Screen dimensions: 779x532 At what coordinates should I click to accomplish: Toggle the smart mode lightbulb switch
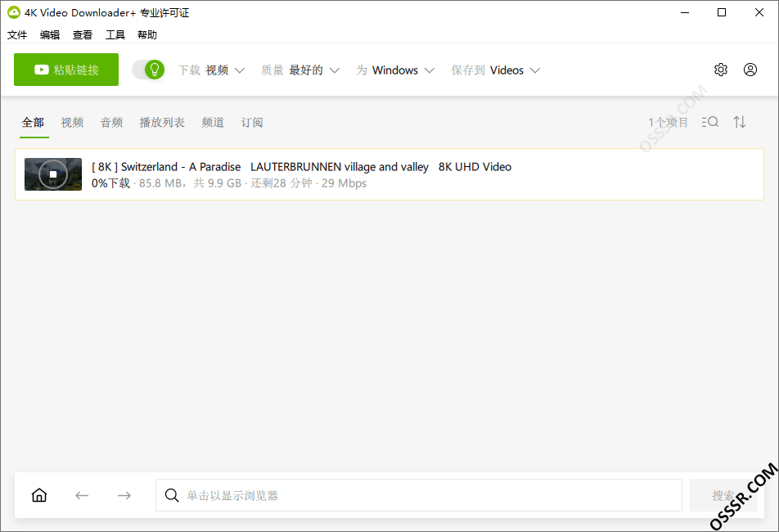point(148,70)
